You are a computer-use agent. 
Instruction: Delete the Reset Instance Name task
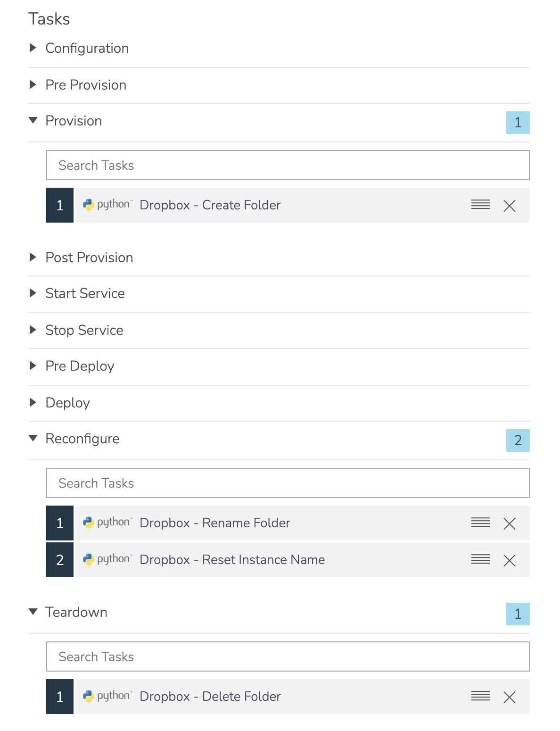(510, 560)
